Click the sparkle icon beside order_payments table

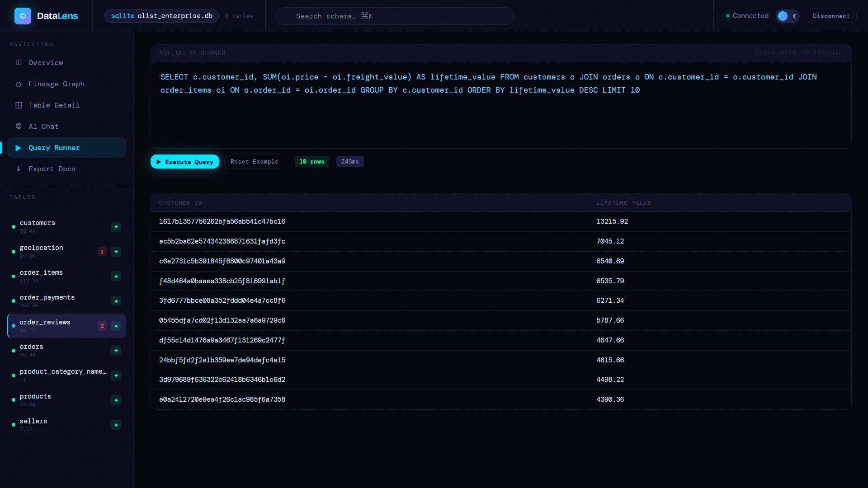click(x=116, y=301)
